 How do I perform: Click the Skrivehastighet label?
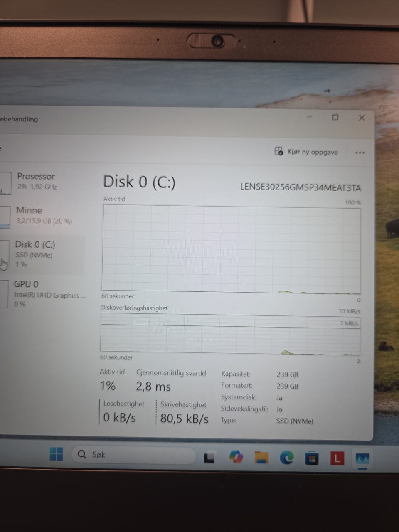183,404
